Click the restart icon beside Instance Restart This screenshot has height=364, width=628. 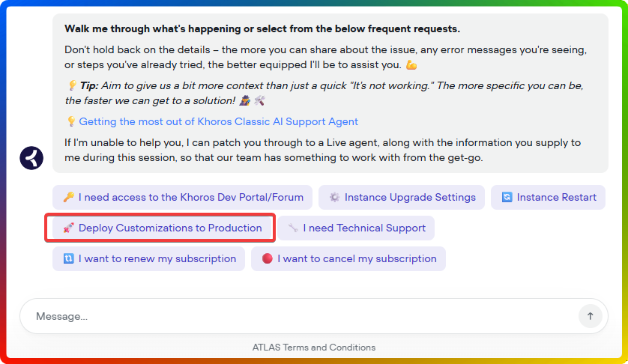coord(507,198)
